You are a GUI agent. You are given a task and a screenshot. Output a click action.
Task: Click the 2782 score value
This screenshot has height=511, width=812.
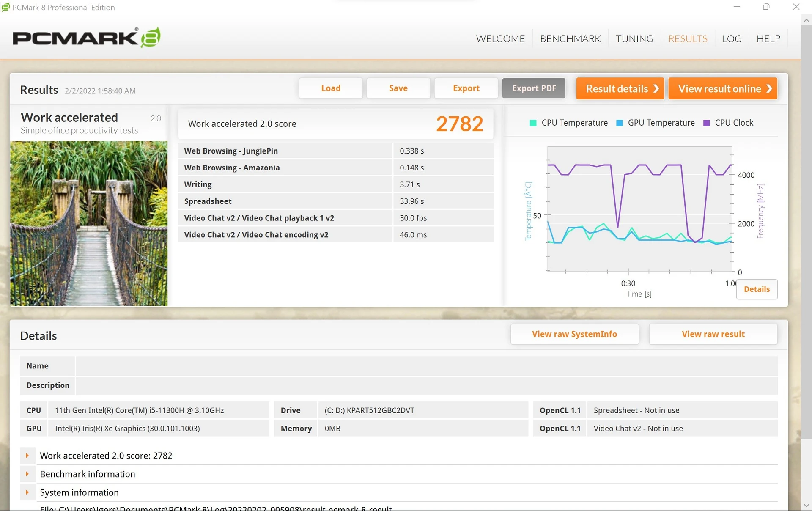[x=459, y=124]
